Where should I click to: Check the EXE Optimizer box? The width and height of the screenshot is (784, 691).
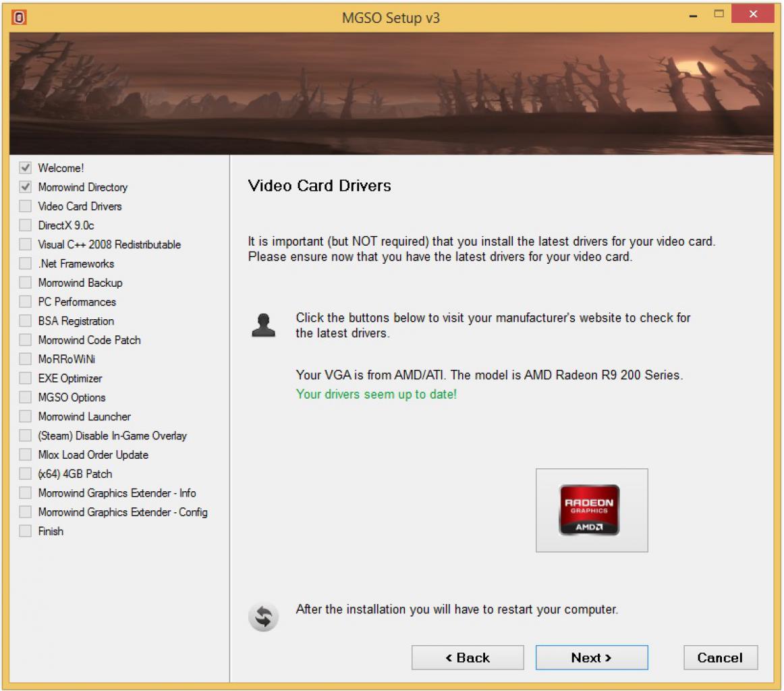pyautogui.click(x=25, y=378)
